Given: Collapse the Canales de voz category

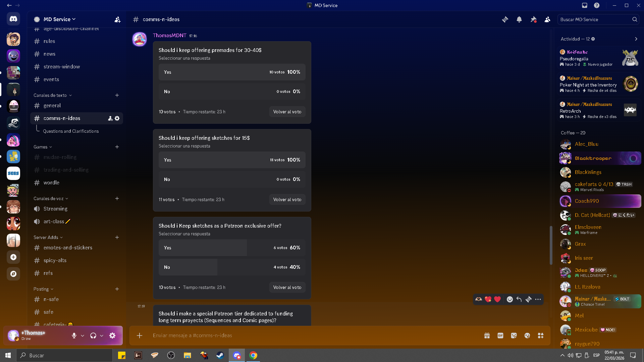Looking at the screenshot, I should 51,199.
